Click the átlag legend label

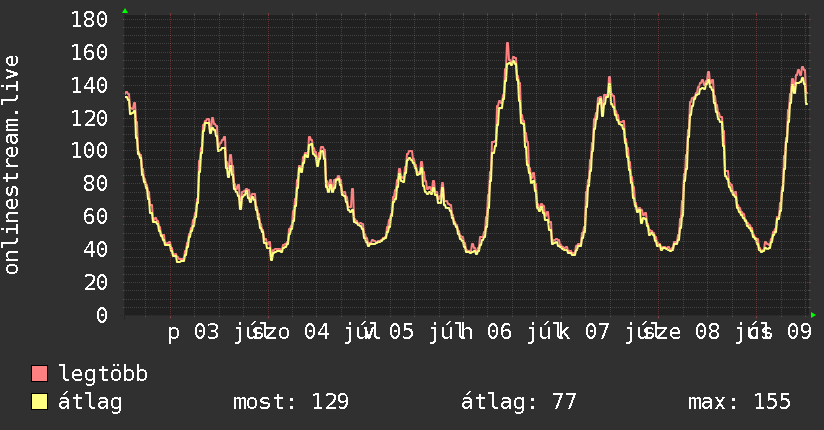click(x=90, y=402)
